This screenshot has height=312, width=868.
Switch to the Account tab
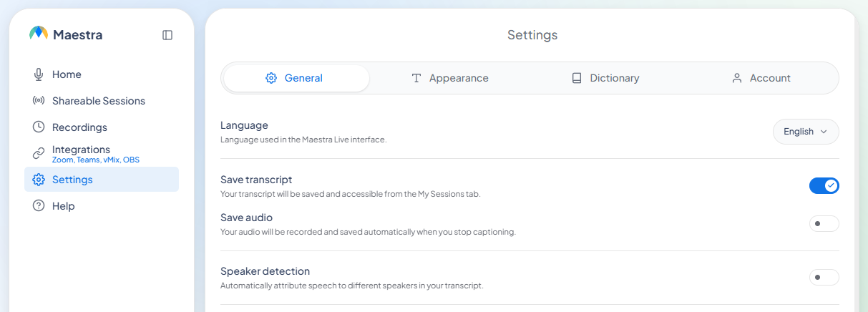[x=761, y=78]
